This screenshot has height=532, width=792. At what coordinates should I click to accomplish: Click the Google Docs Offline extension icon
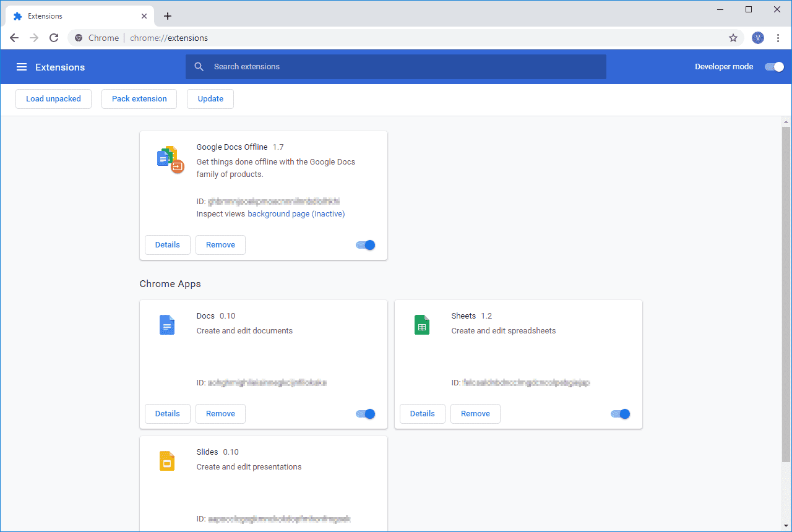click(170, 159)
